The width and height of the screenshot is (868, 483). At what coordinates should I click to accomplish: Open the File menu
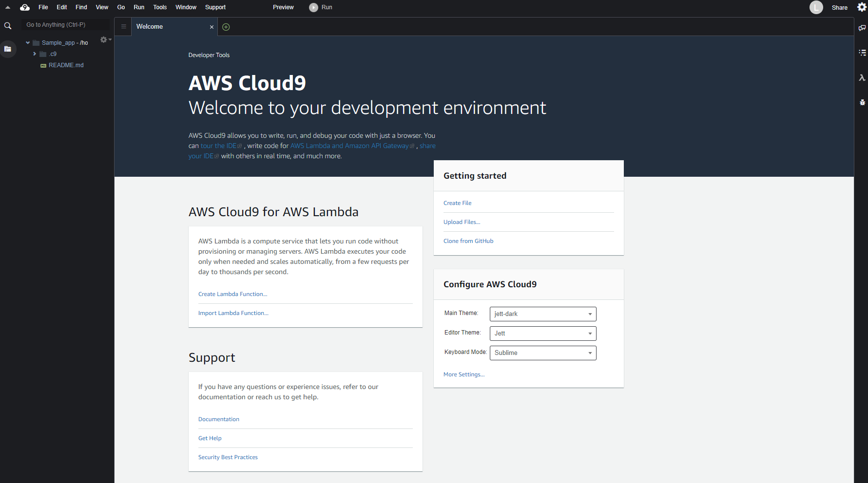click(43, 7)
